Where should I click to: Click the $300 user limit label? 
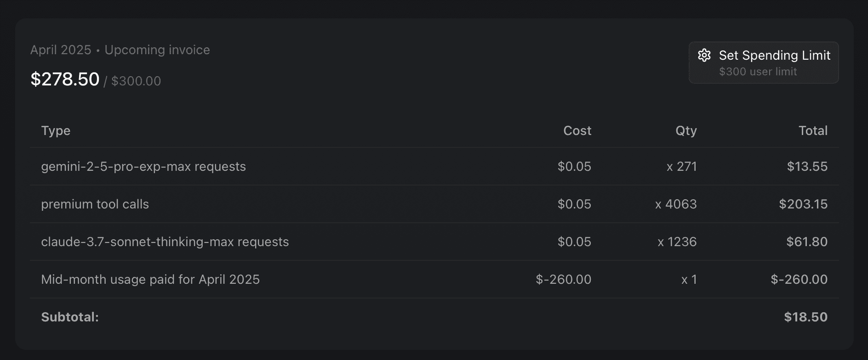click(x=758, y=72)
